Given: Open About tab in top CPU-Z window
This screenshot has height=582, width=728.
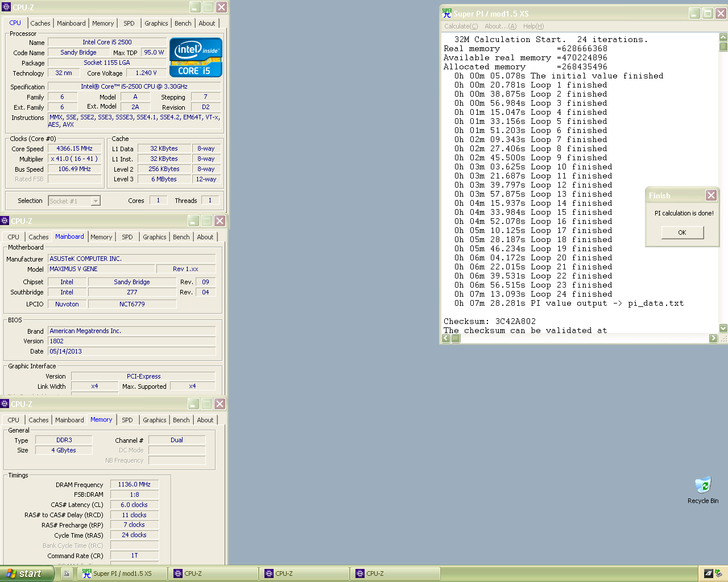Looking at the screenshot, I should (x=207, y=23).
